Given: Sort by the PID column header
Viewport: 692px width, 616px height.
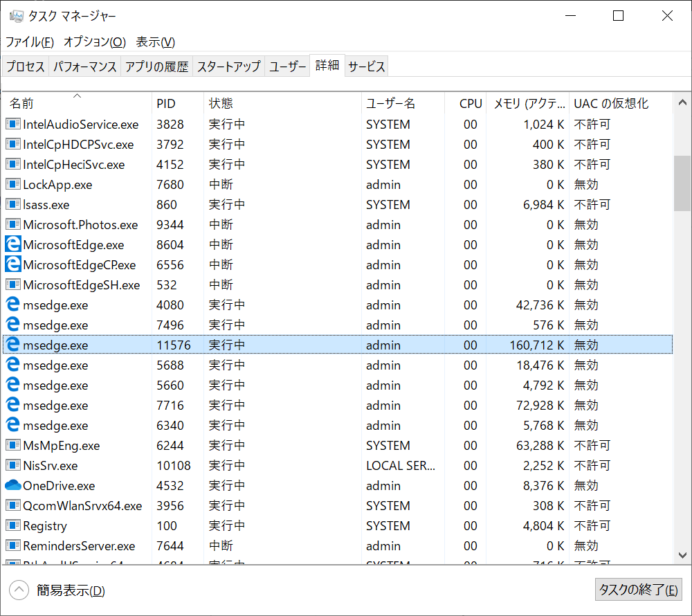Looking at the screenshot, I should coord(178,103).
